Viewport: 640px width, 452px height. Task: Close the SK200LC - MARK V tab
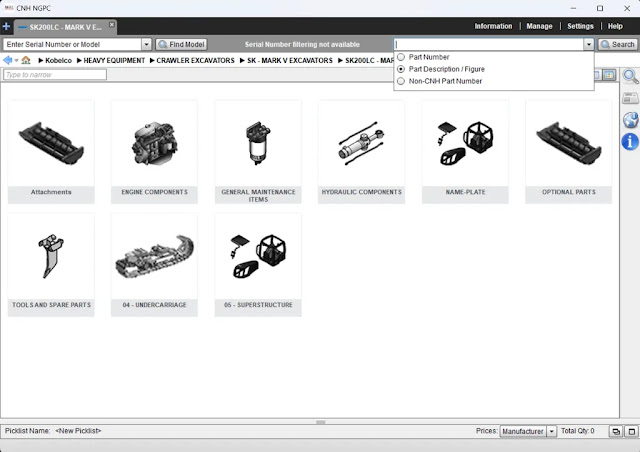[112, 25]
